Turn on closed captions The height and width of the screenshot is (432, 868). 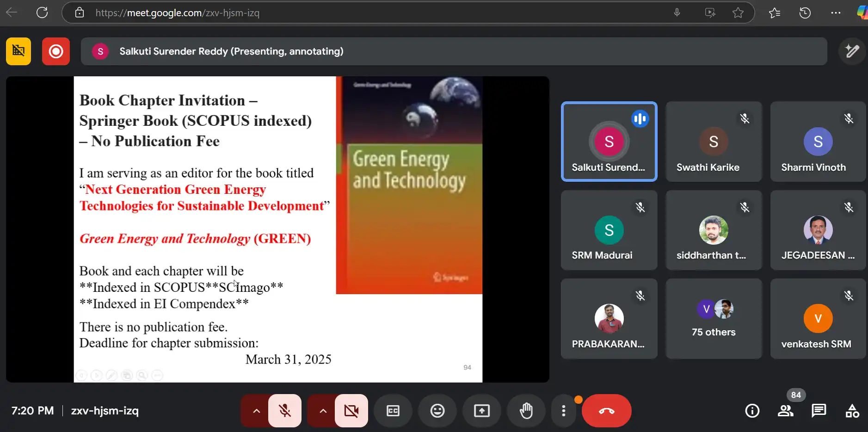(393, 411)
